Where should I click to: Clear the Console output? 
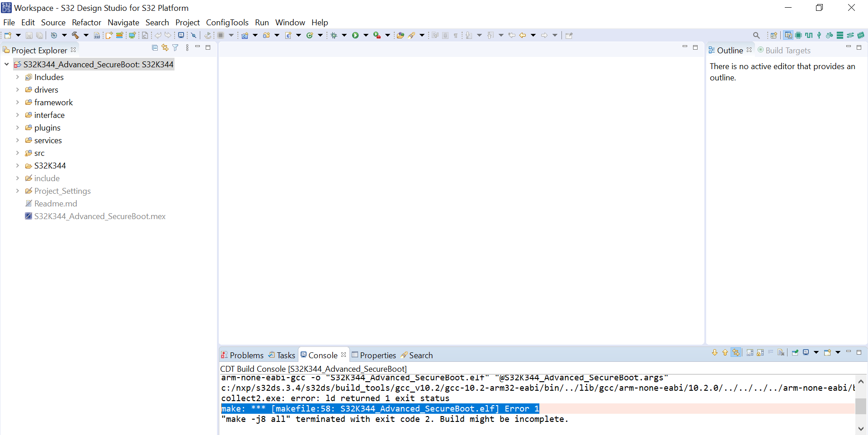(781, 352)
